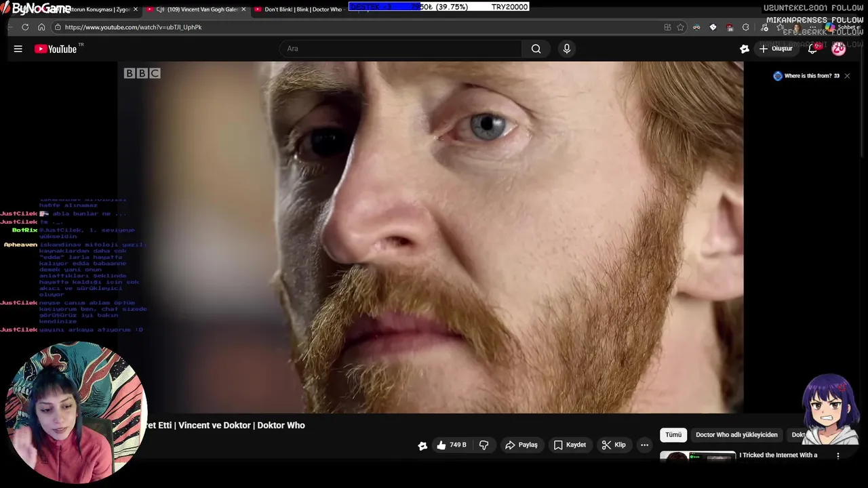This screenshot has height=488, width=868.
Task: Open the I Tricked the Internet thumbnail
Action: (698, 456)
